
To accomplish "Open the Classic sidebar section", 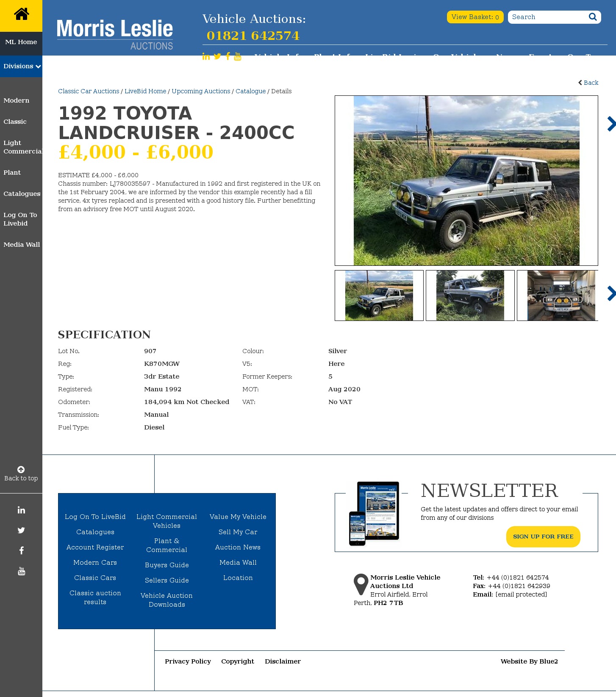I will (x=15, y=122).
